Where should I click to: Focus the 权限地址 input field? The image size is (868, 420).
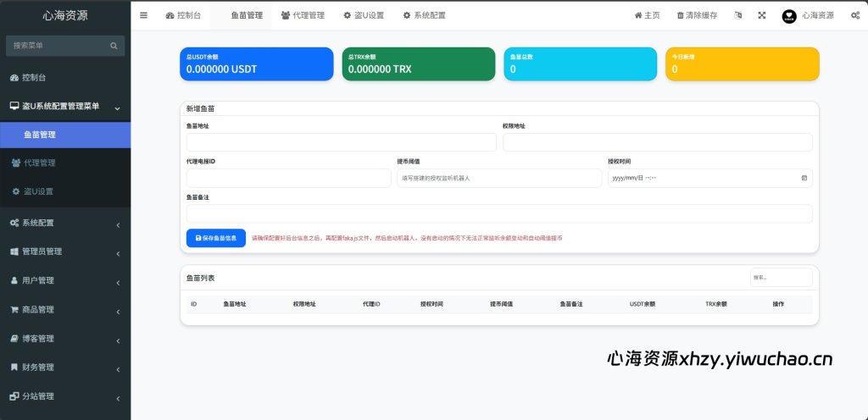click(658, 142)
